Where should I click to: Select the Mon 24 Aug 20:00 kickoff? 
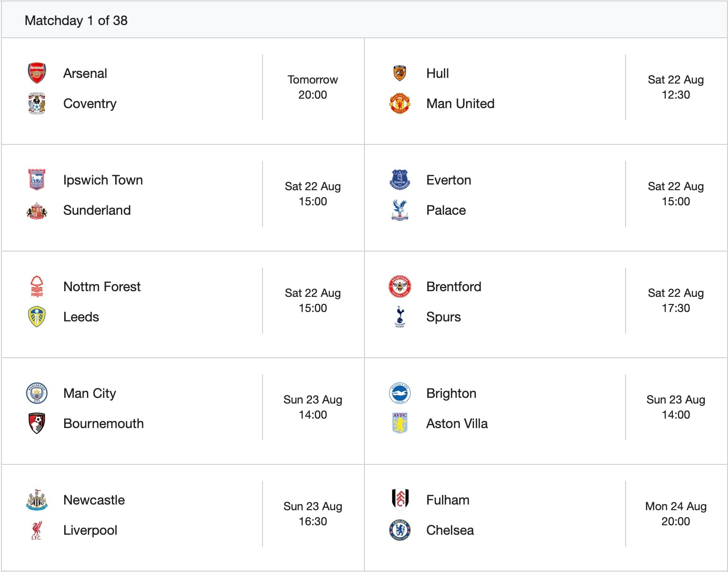point(676,513)
